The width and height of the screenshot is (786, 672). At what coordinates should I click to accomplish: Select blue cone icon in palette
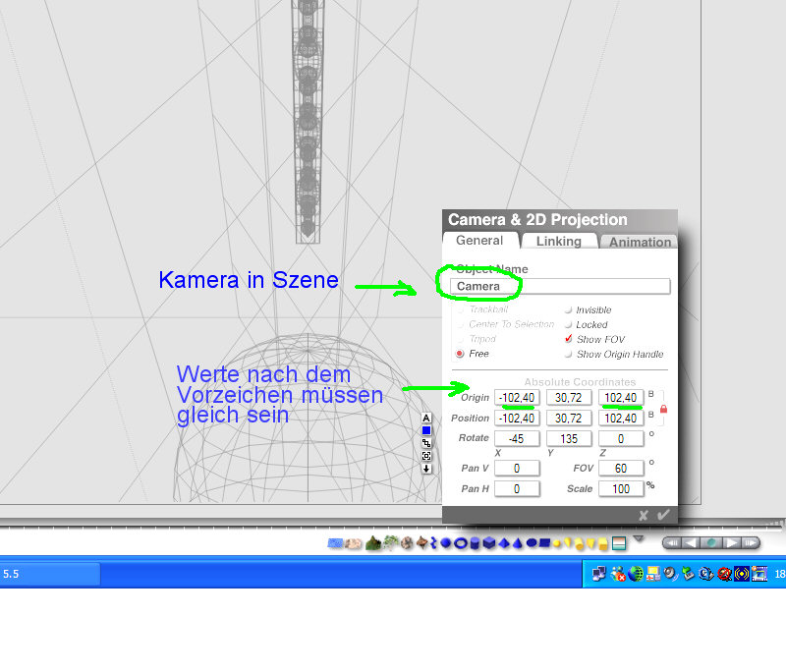[518, 542]
